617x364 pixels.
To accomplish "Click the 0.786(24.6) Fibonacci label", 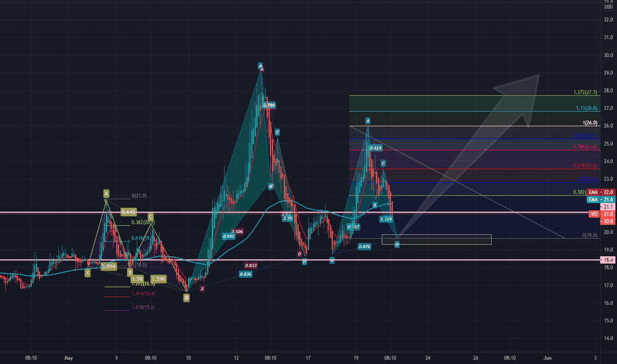I will tap(585, 147).
